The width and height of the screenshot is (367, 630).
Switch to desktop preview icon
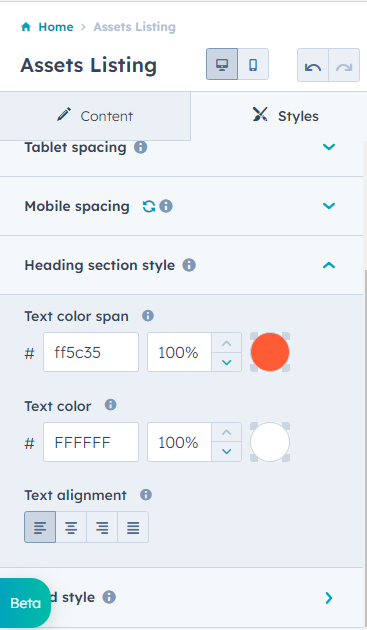point(222,65)
